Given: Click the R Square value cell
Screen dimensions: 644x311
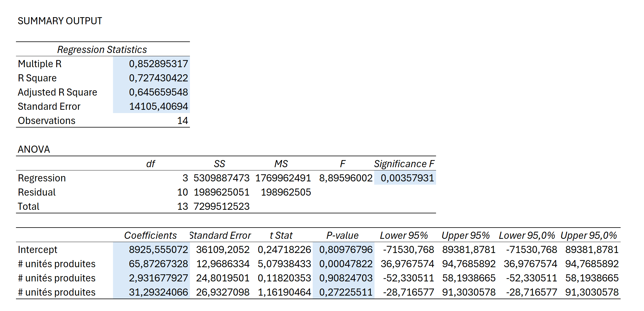Looking at the screenshot, I should (x=158, y=78).
